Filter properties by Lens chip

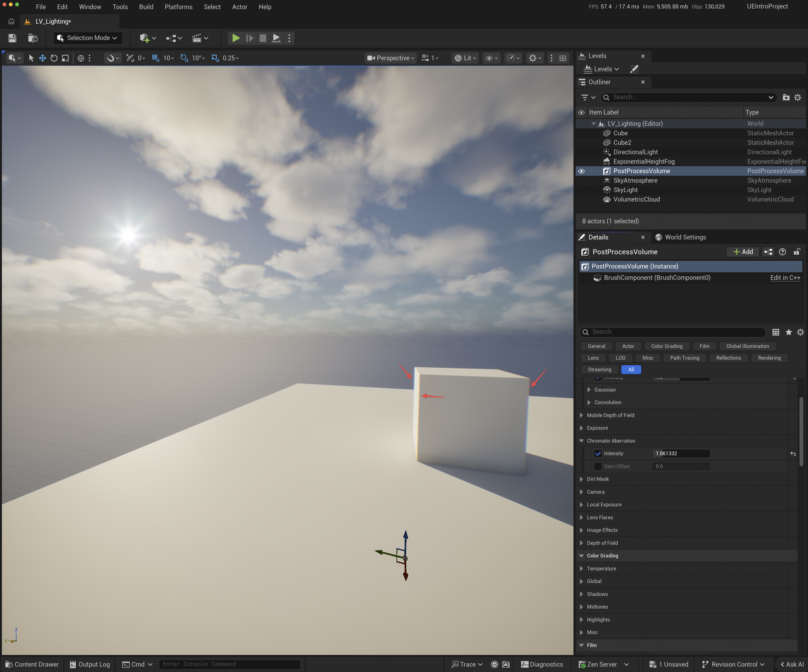pyautogui.click(x=593, y=358)
